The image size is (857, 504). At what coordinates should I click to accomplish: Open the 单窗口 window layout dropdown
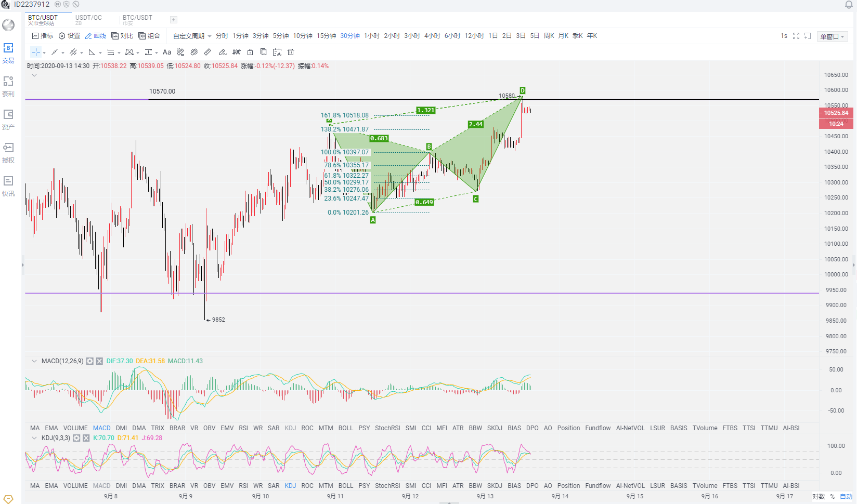pyautogui.click(x=833, y=36)
